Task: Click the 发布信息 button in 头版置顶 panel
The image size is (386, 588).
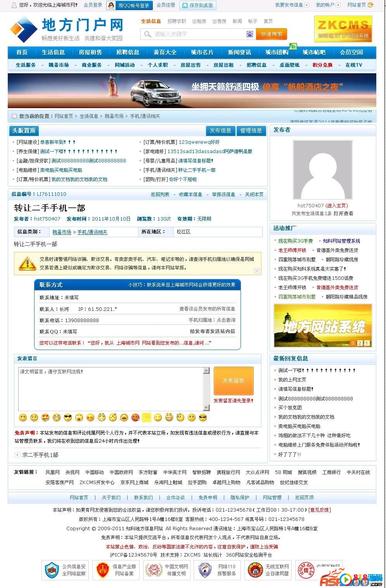Action: click(220, 131)
